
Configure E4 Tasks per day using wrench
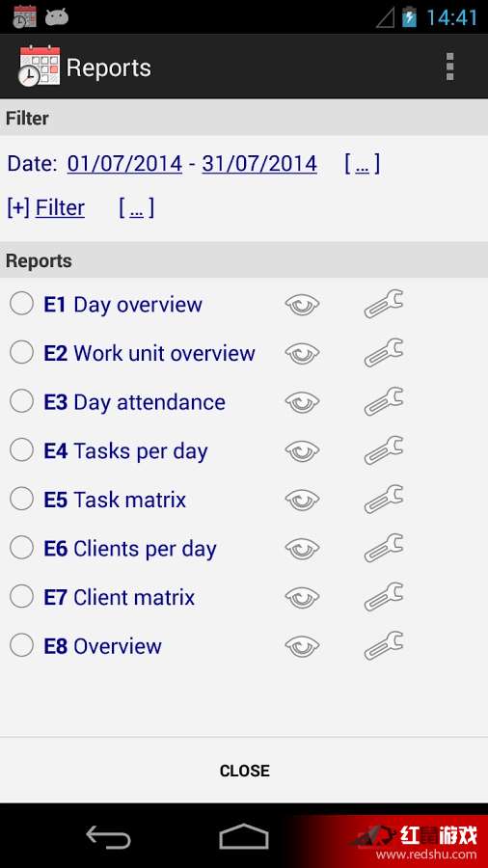coord(384,450)
